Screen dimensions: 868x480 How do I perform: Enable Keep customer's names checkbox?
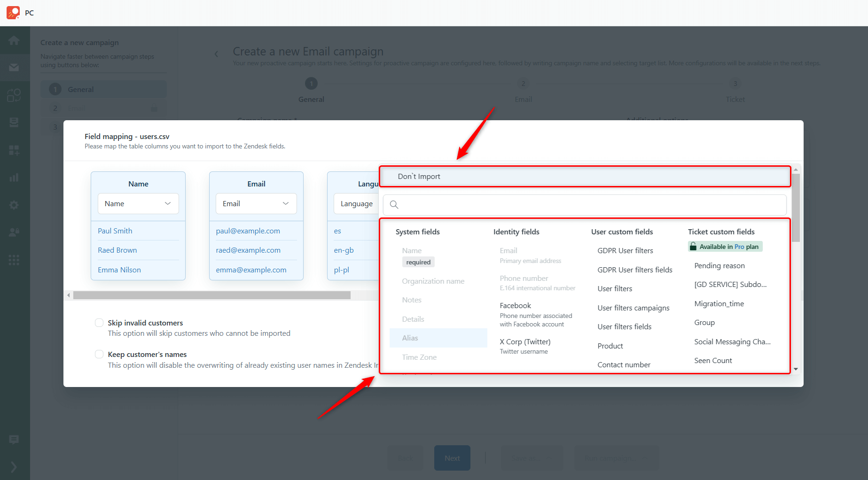(x=99, y=354)
